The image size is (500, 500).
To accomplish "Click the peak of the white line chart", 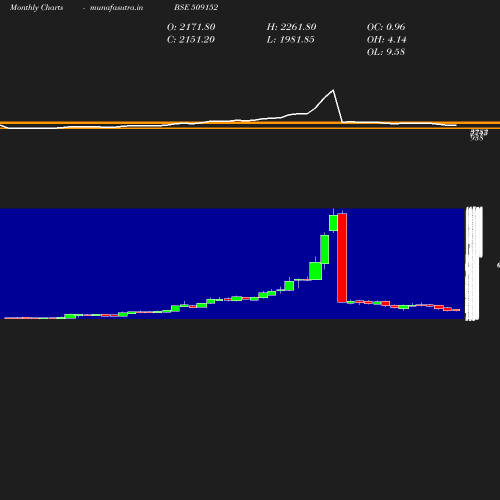I will [333, 90].
